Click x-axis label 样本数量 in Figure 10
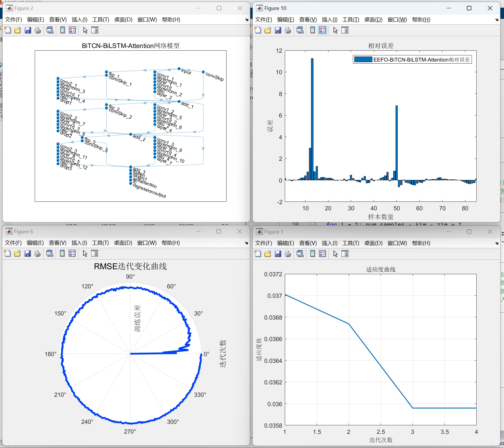This screenshot has height=448, width=504. coord(381,217)
